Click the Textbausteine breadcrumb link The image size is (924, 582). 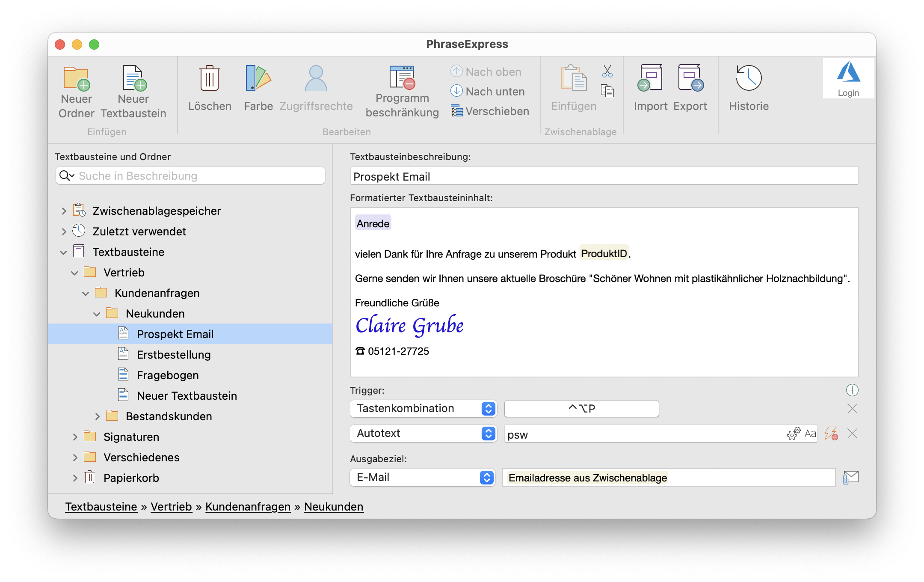point(101,507)
